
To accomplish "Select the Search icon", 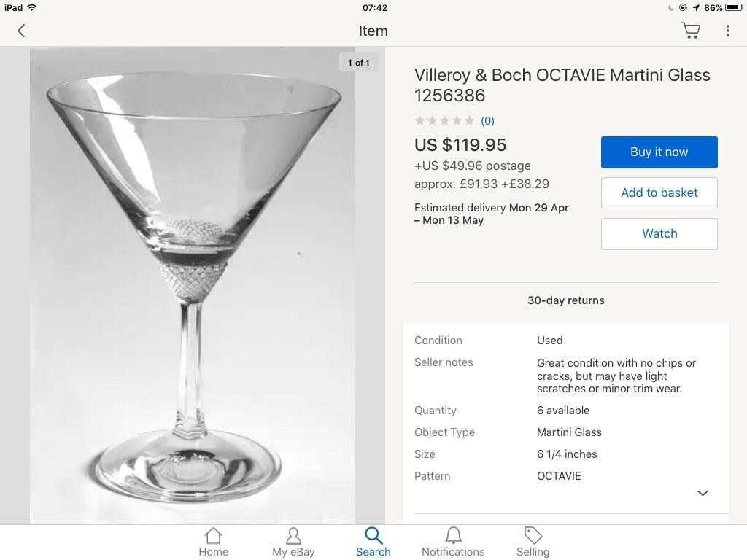I will point(373,541).
